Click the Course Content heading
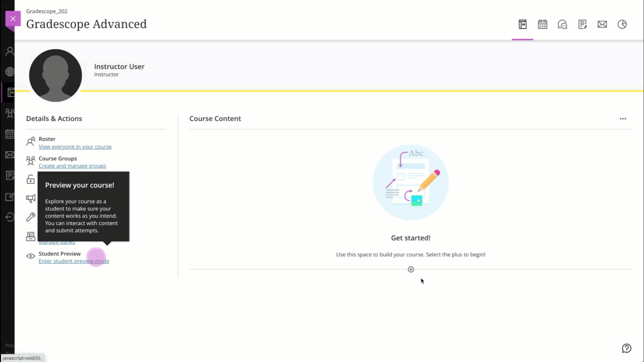The height and width of the screenshot is (362, 644). tap(215, 119)
